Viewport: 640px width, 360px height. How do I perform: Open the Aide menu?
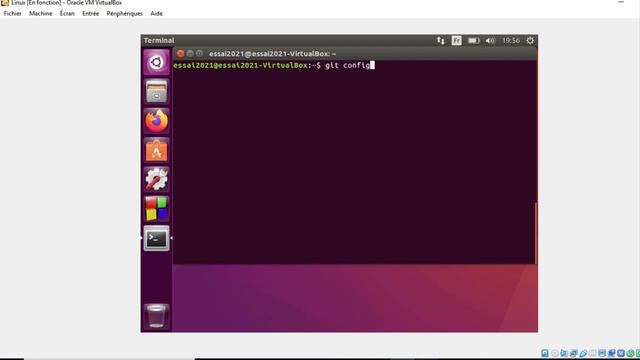click(156, 13)
